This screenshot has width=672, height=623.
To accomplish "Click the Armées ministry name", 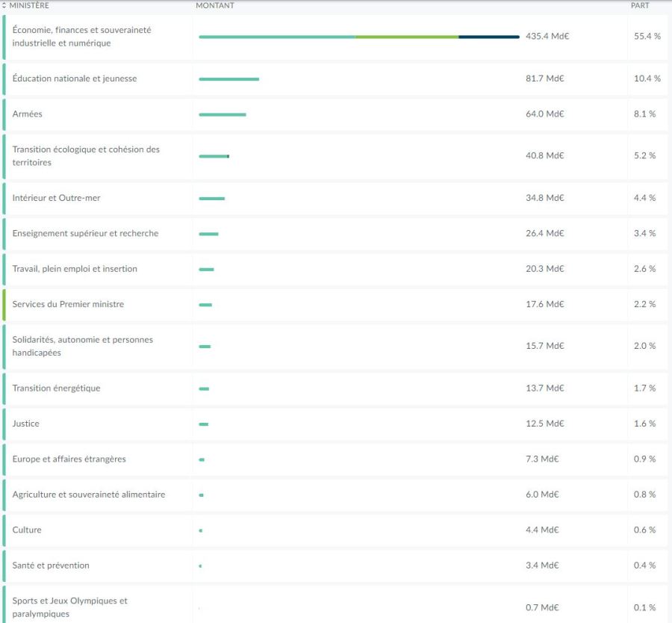I will [x=28, y=114].
